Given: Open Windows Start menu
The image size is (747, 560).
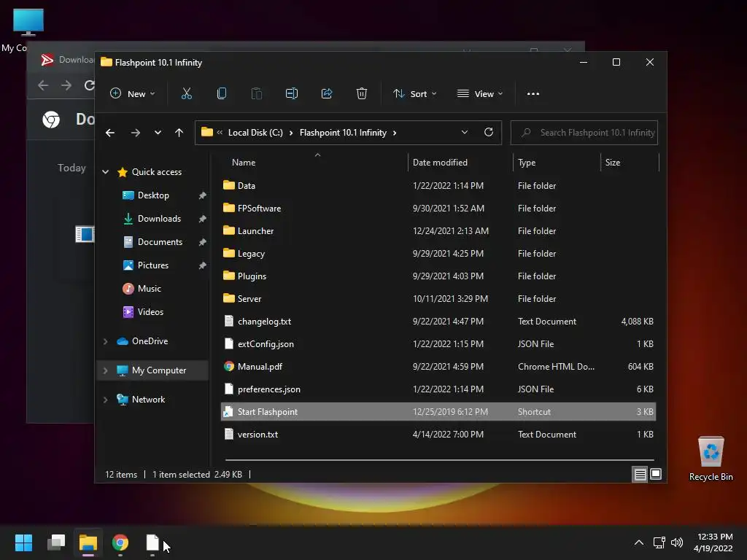Looking at the screenshot, I should pyautogui.click(x=23, y=542).
